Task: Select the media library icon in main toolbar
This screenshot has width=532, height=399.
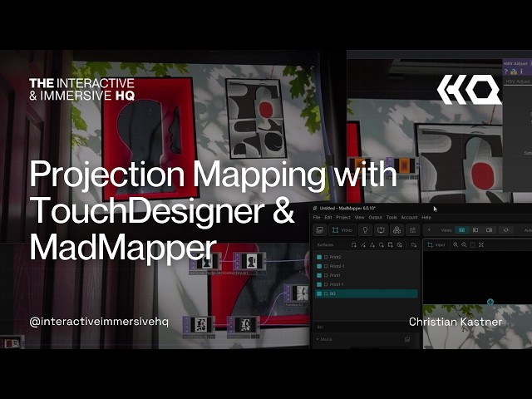Action: [x=319, y=230]
